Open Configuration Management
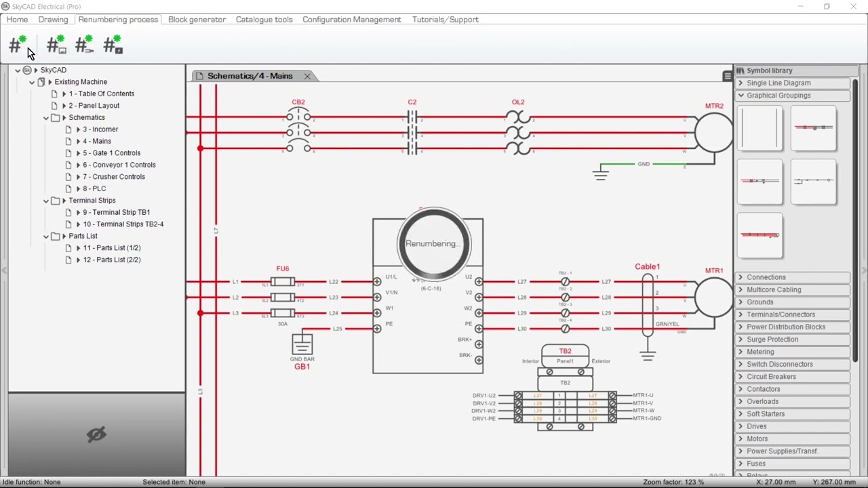Screen dimensions: 868x488 pyautogui.click(x=351, y=19)
